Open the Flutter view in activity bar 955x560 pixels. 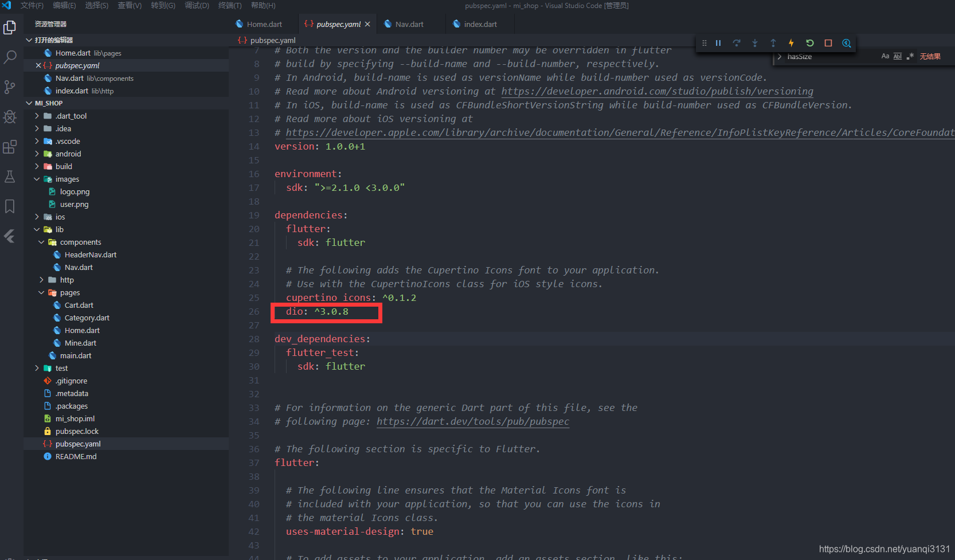[x=10, y=236]
